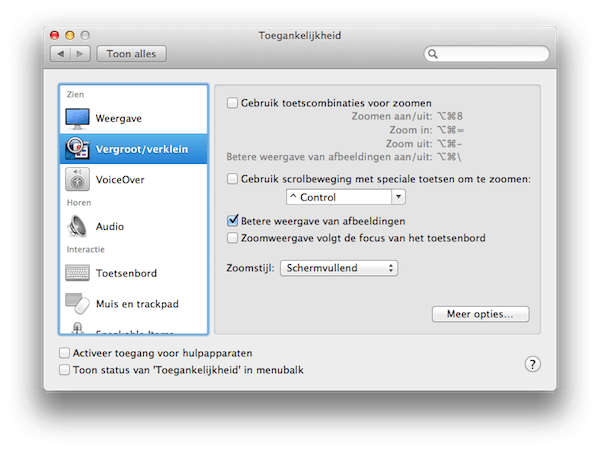Click in the search input field
This screenshot has width=600, height=451.
[x=486, y=54]
